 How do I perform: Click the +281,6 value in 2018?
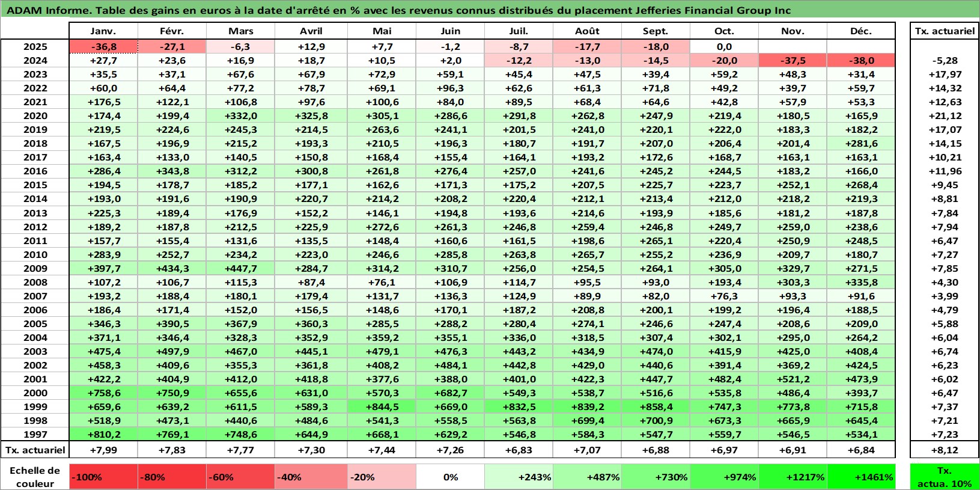coord(861,144)
